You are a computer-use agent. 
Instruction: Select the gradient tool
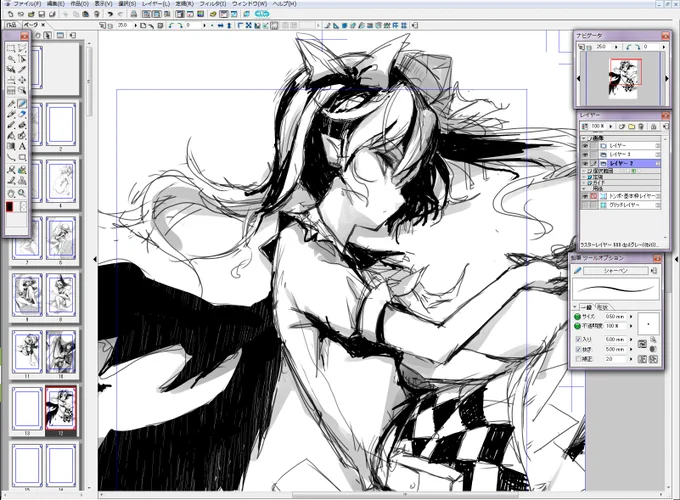tap(11, 146)
